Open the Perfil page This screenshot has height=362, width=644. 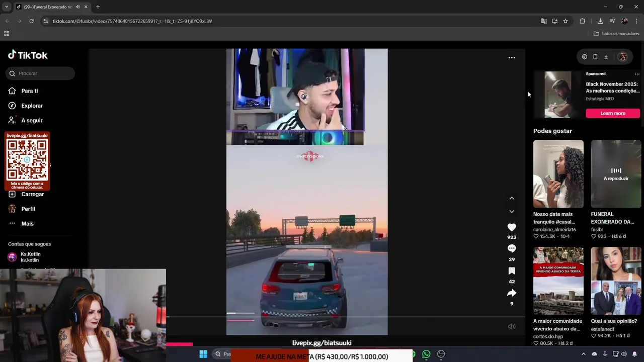[x=28, y=209]
